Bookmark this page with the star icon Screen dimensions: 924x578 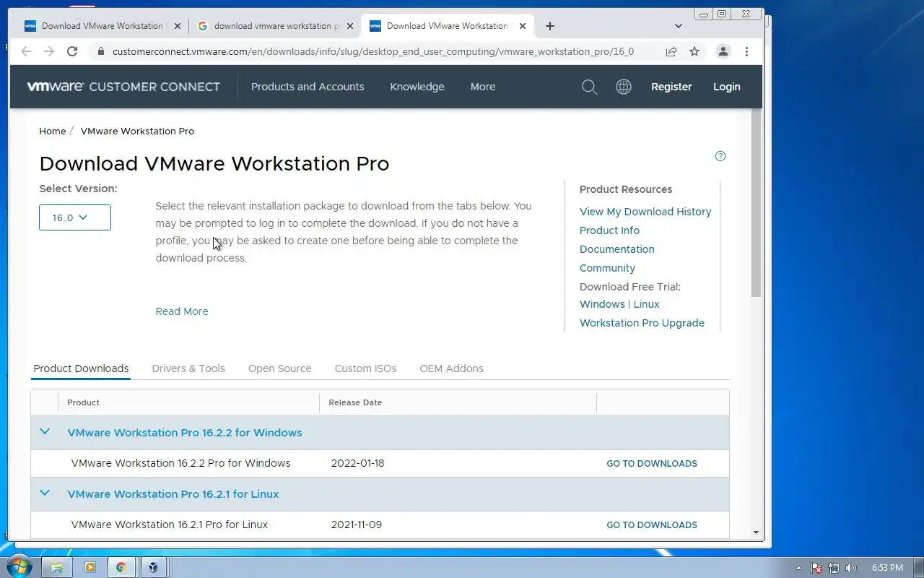point(694,51)
